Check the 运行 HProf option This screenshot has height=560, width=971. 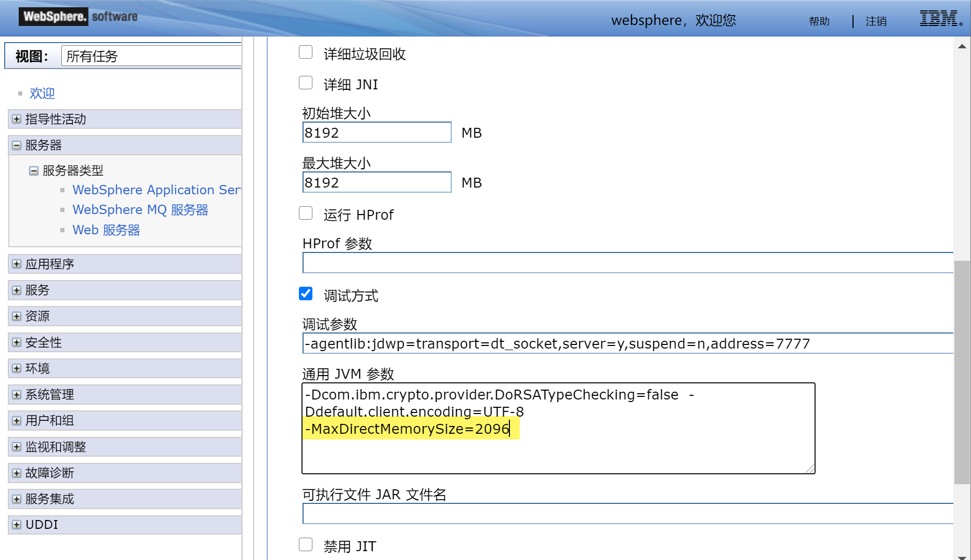[x=306, y=213]
